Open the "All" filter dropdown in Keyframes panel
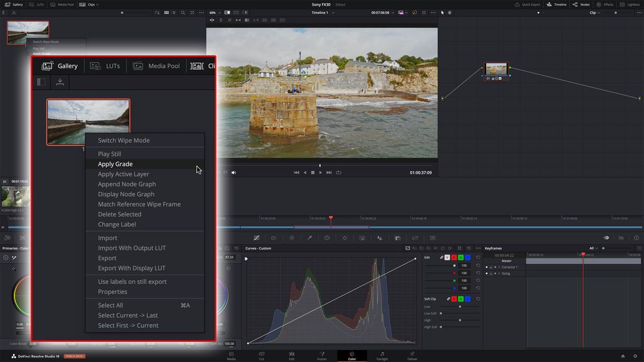Screen dimensions: 644x362 (x=592, y=248)
